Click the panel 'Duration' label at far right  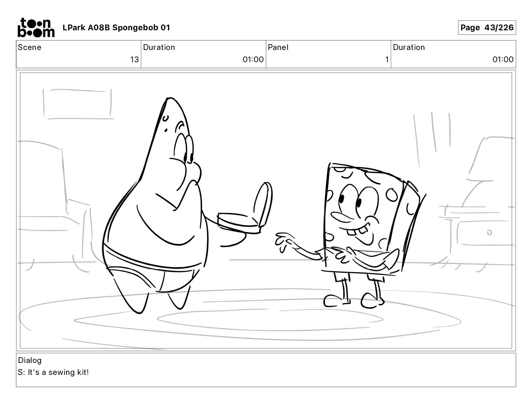[x=409, y=47]
